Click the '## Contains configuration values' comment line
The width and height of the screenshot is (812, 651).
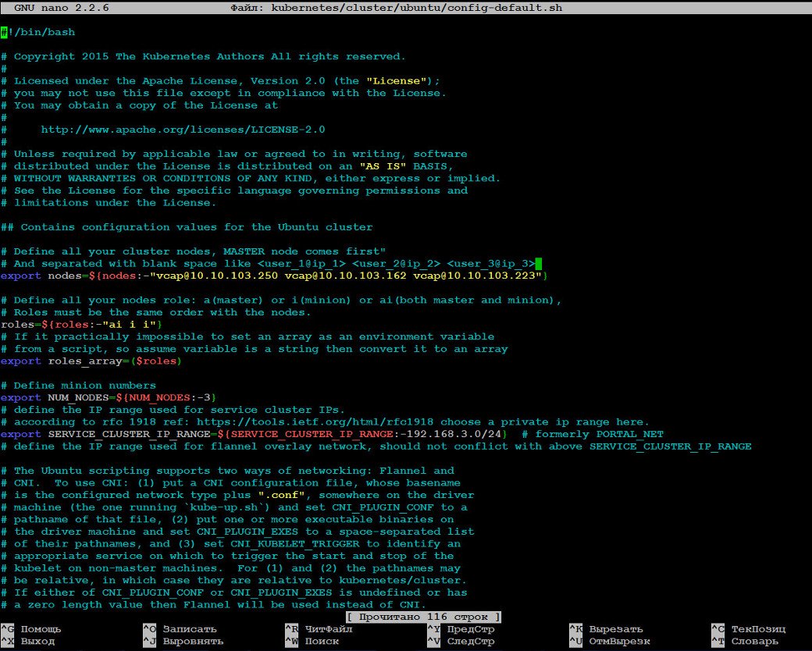187,227
